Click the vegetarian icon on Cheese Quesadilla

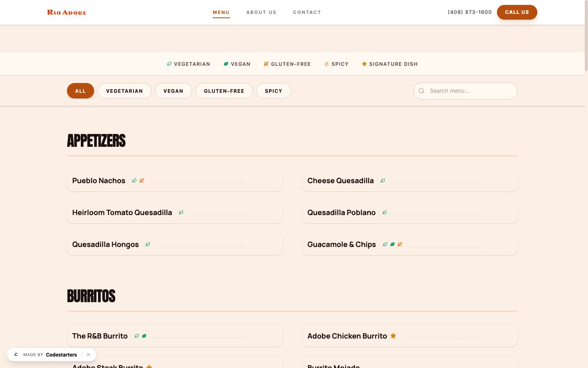point(383,180)
